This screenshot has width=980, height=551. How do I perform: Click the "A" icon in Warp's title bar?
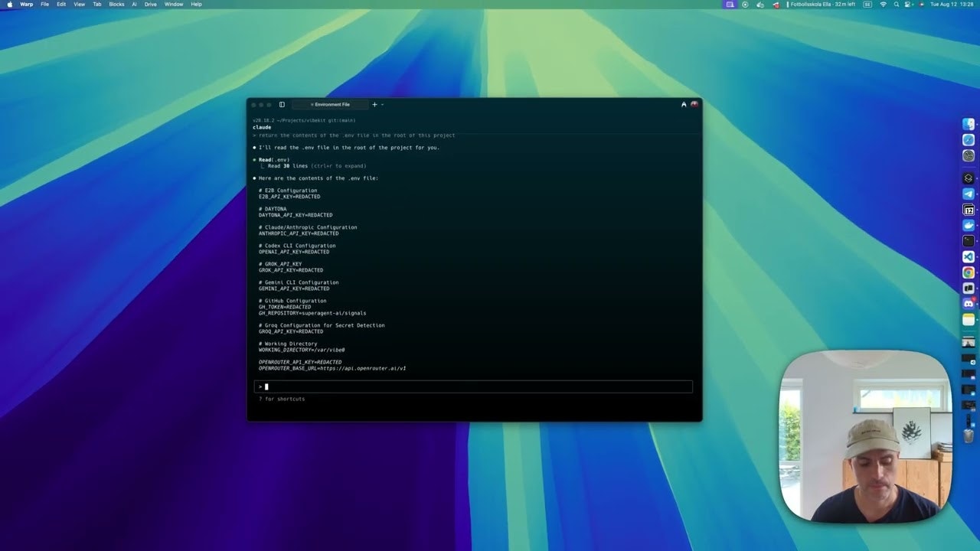[683, 104]
